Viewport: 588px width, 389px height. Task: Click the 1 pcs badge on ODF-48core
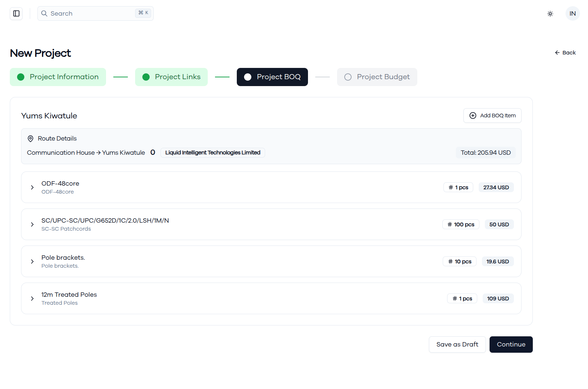(x=458, y=187)
